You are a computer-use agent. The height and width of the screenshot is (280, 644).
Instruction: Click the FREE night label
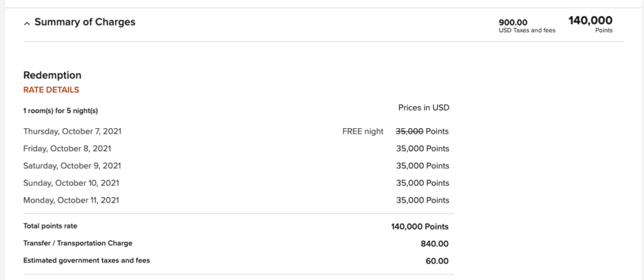(x=363, y=132)
